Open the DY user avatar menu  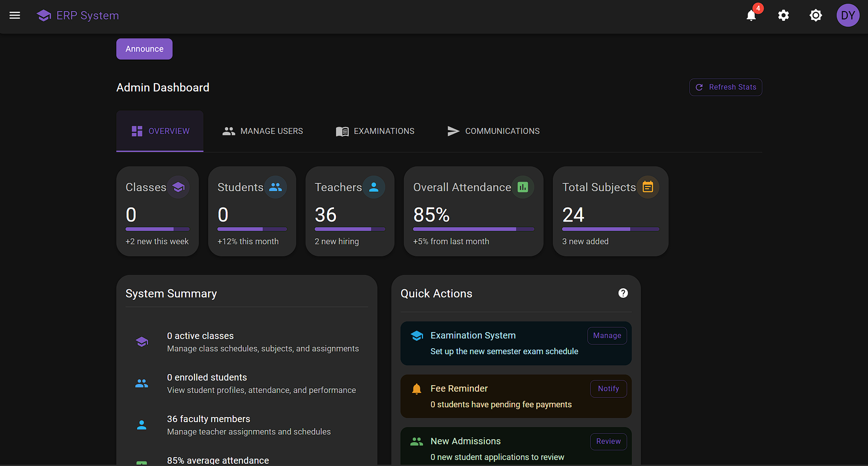[x=848, y=15]
